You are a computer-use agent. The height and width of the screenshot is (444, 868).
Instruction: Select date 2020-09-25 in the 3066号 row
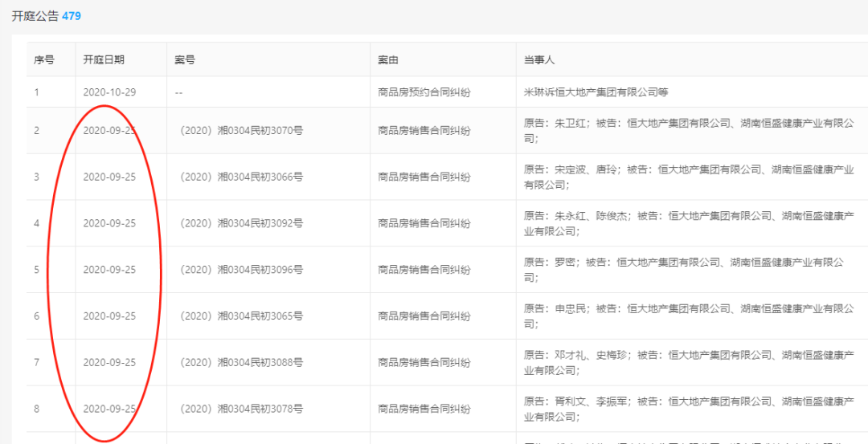click(x=109, y=177)
